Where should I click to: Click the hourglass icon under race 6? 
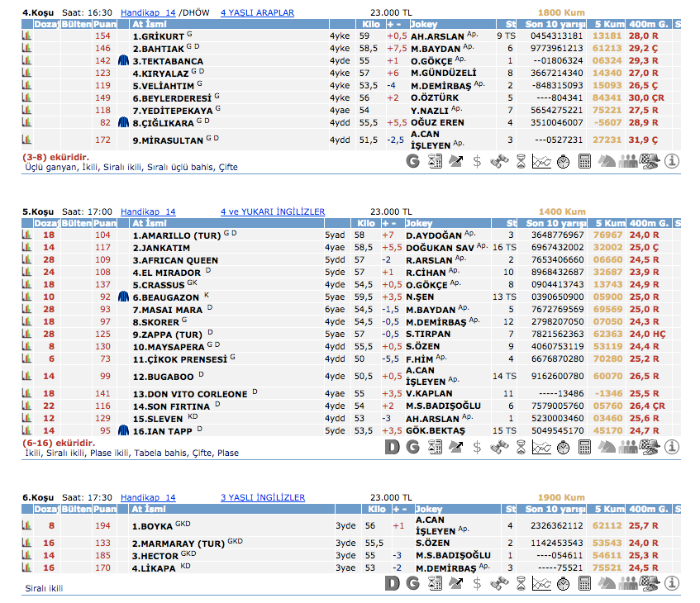coord(520,584)
